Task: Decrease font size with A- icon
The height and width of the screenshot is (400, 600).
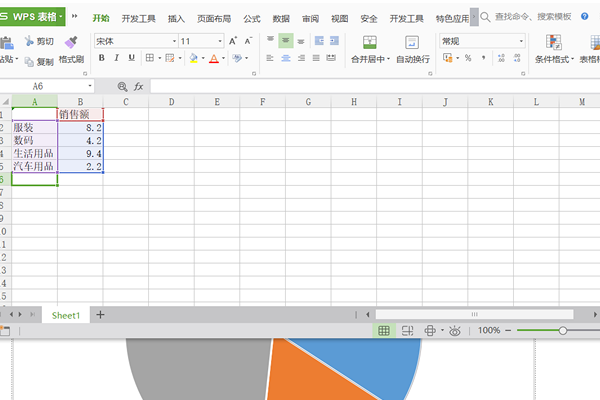Action: click(x=248, y=41)
